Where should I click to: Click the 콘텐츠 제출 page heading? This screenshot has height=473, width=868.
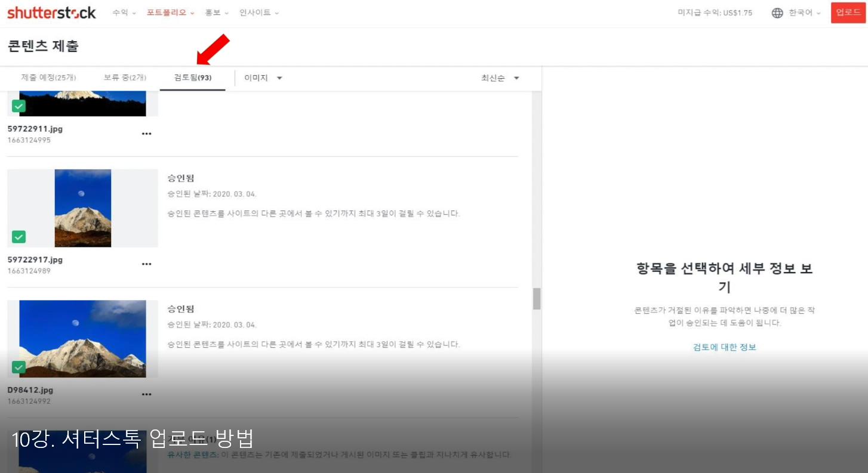(43, 46)
